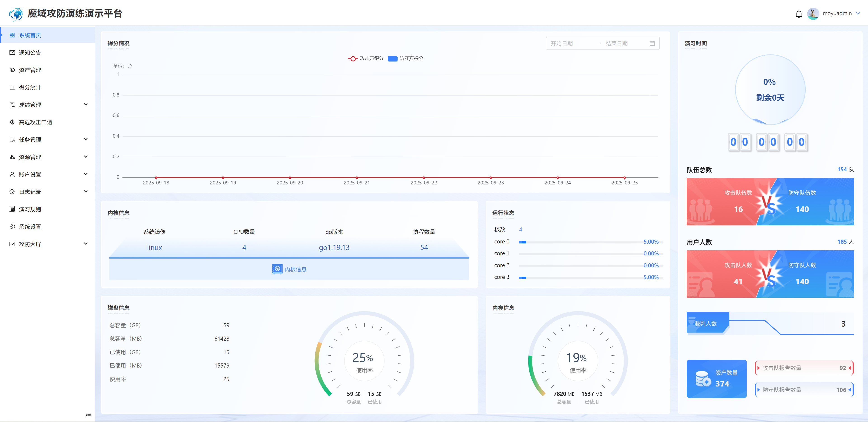Click the sidebar collapse icon

[88, 415]
